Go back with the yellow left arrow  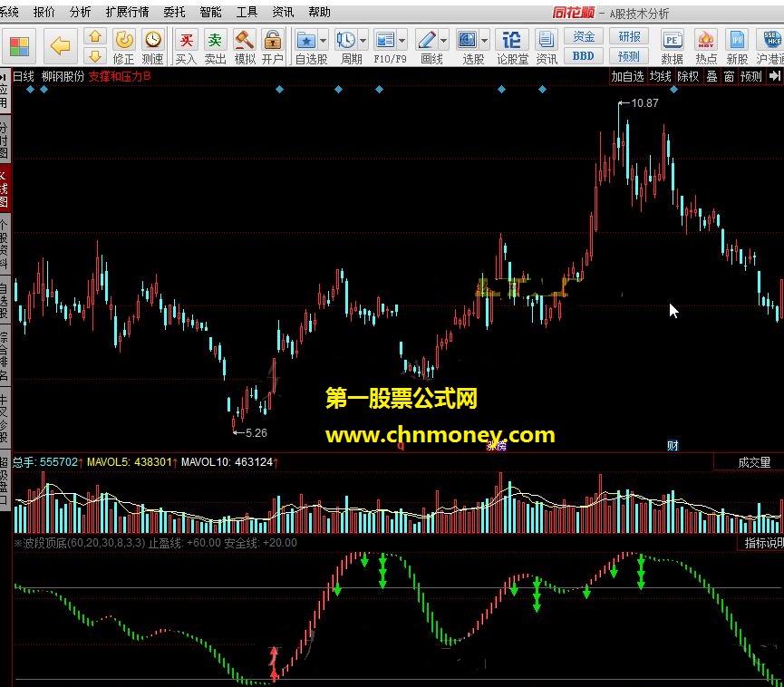(x=61, y=46)
